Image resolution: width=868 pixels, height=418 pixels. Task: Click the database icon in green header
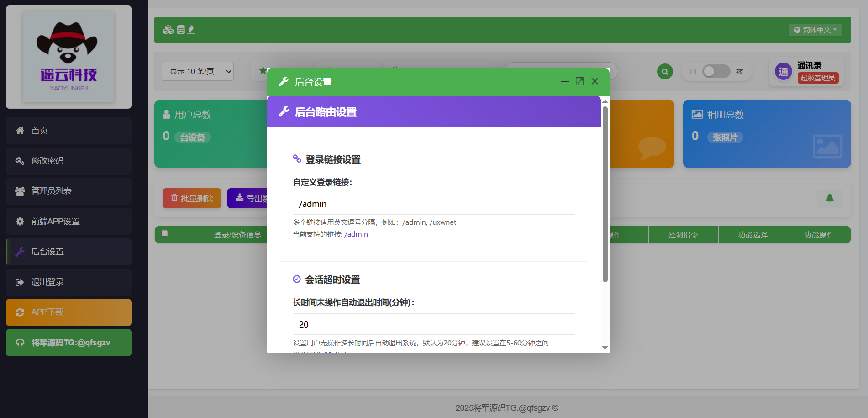click(181, 30)
